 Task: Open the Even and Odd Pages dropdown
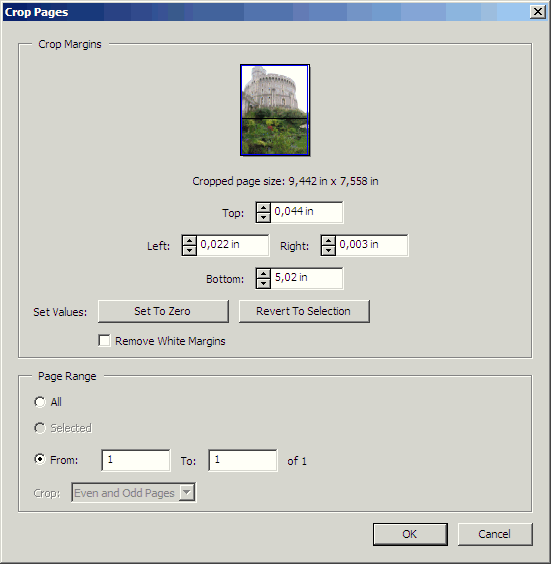(133, 492)
